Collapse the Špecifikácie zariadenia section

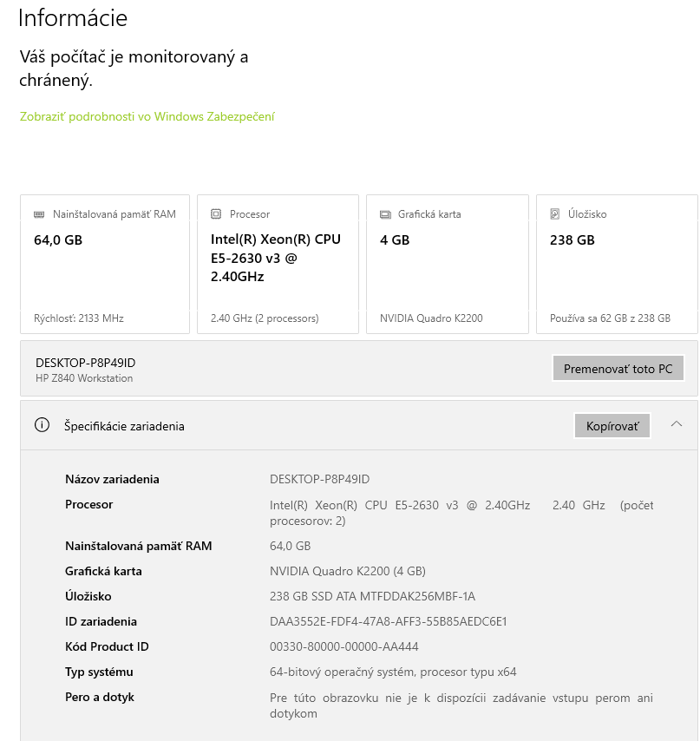point(677,426)
